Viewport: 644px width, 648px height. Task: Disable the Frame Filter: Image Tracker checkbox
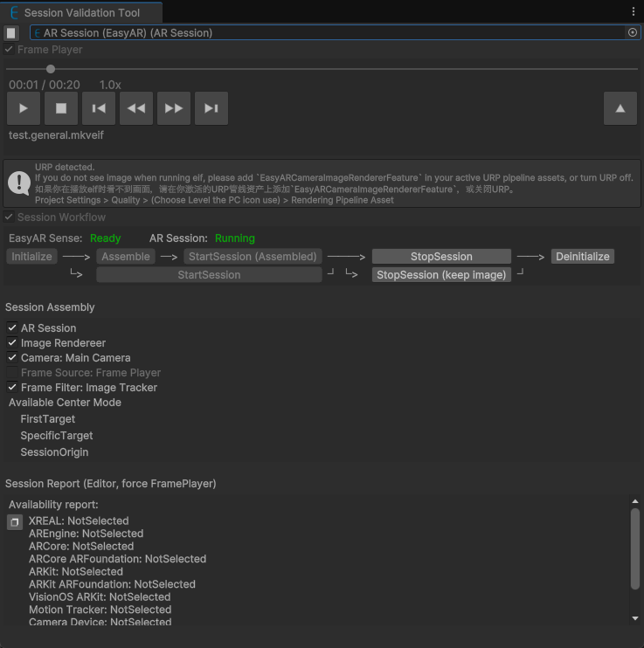pos(12,388)
